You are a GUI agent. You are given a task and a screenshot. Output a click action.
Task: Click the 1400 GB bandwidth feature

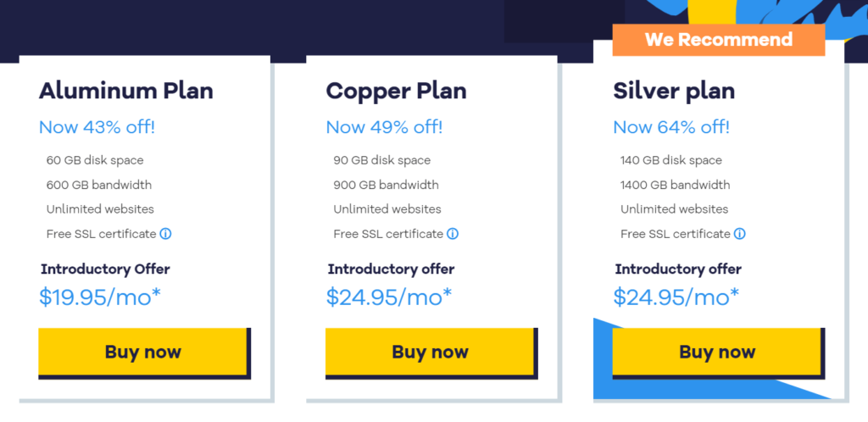[676, 185]
